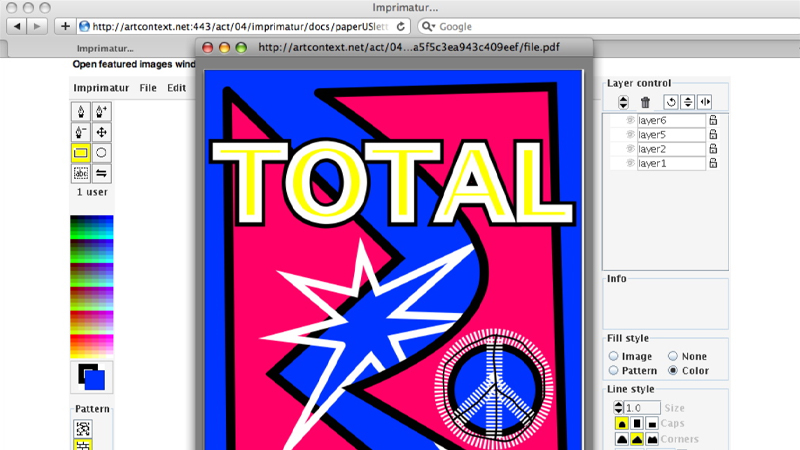
Task: Toggle visibility eye of layer5
Action: tap(630, 135)
